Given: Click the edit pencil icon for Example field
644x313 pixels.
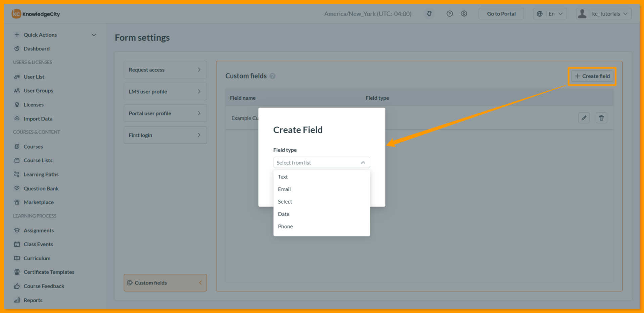Looking at the screenshot, I should (584, 118).
